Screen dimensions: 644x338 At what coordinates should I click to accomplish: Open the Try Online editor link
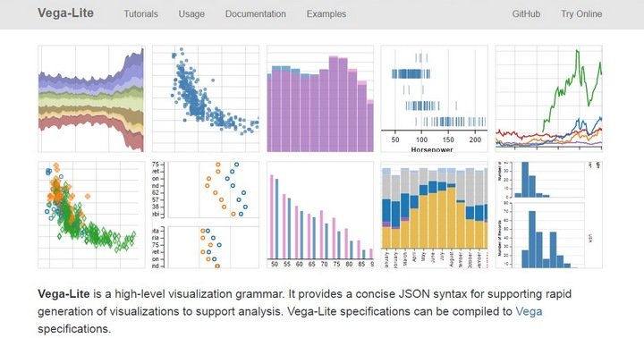tap(581, 14)
